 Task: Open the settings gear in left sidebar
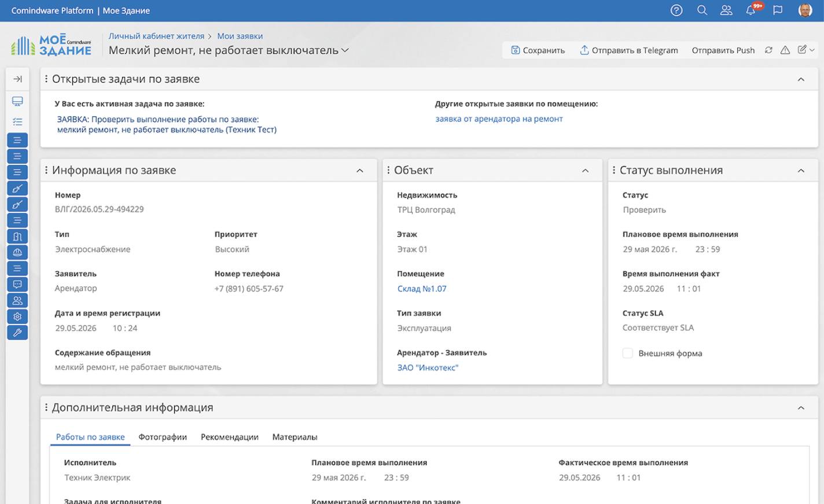click(x=17, y=317)
